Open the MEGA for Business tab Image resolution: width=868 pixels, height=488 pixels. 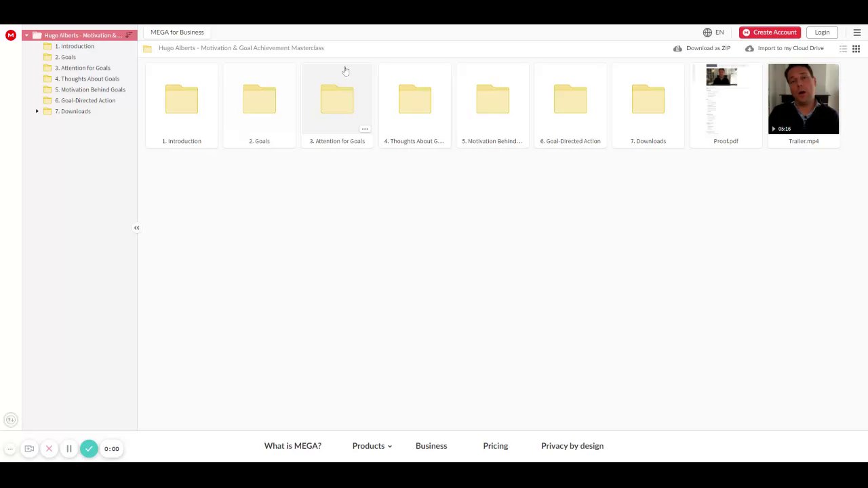pos(177,32)
